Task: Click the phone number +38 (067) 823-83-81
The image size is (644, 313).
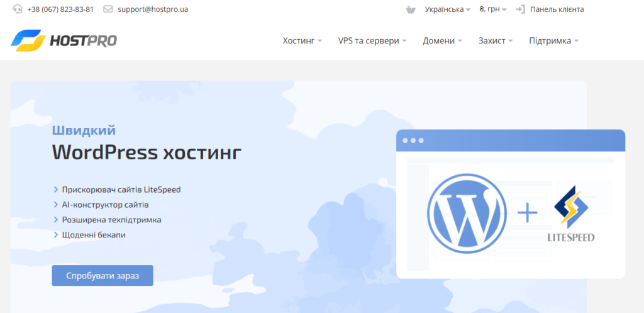Action: pos(60,9)
